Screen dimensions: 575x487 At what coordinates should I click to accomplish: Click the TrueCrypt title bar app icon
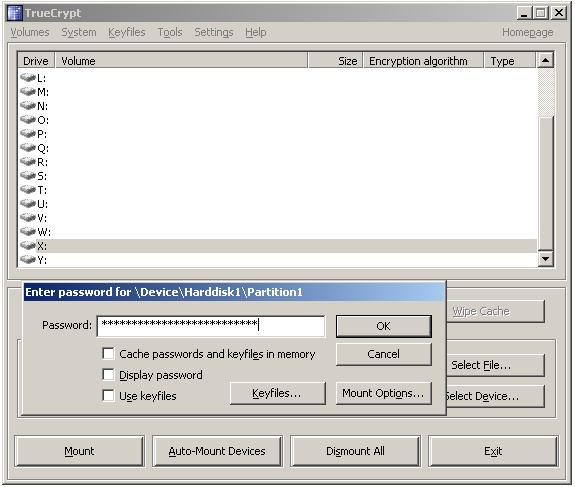point(15,13)
